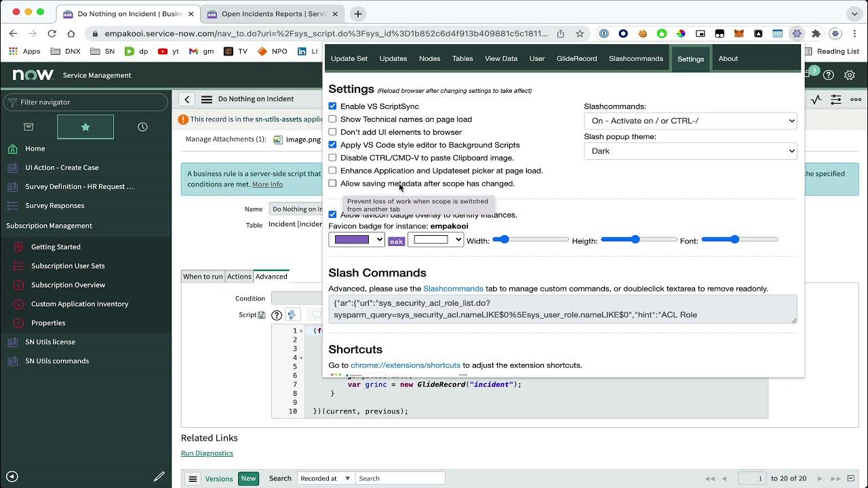Click the green New button

click(249, 479)
